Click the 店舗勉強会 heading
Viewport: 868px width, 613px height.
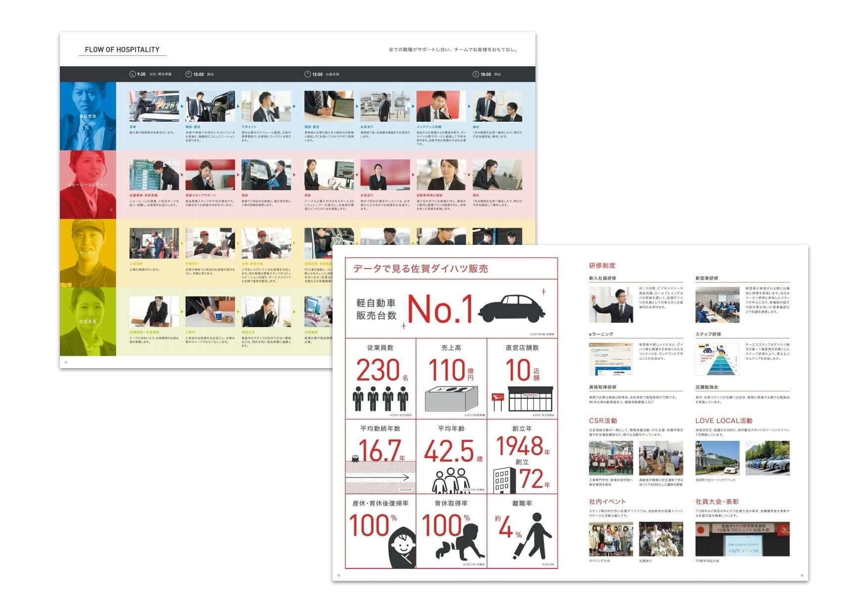(x=707, y=387)
